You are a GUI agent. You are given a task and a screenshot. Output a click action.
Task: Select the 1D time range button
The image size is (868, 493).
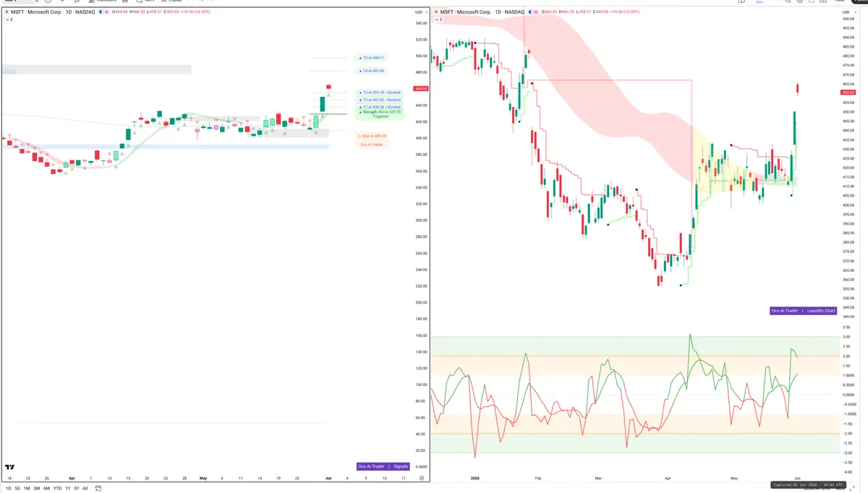click(8, 488)
